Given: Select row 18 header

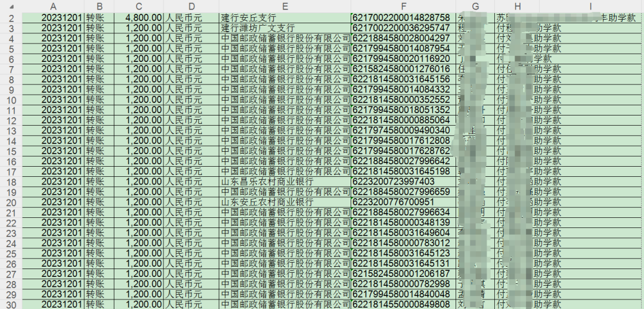Looking at the screenshot, I should pyautogui.click(x=11, y=182).
